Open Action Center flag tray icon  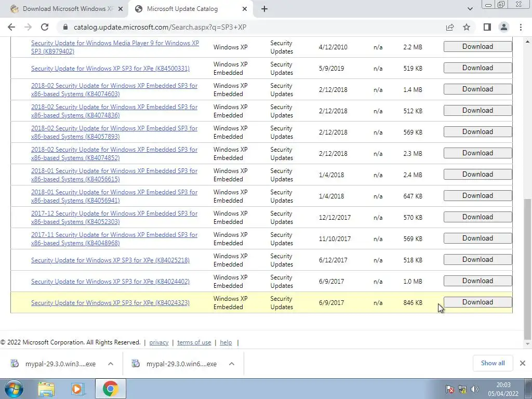point(450,389)
